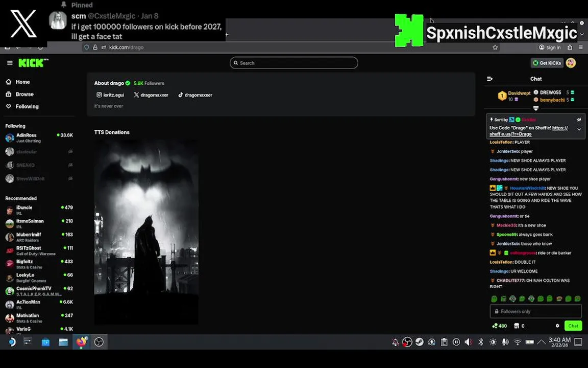Click OBS Studio icon in taskbar
The height and width of the screenshot is (368, 588).
(99, 342)
